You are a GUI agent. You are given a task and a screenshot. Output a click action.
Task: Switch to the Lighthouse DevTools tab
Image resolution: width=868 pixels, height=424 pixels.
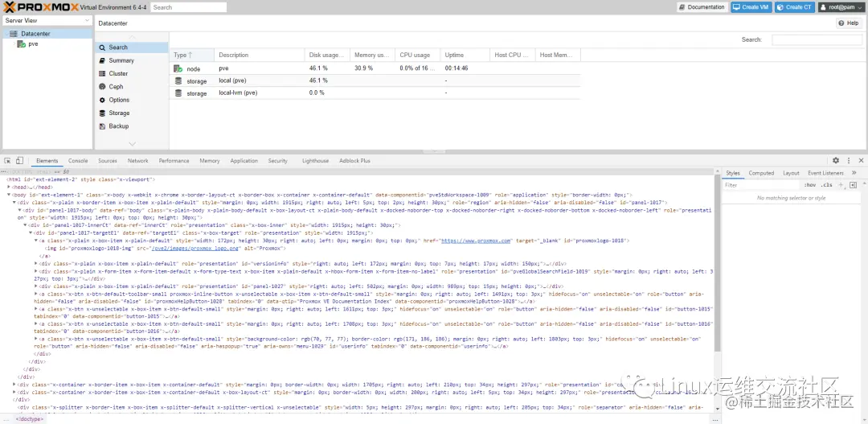coord(316,161)
